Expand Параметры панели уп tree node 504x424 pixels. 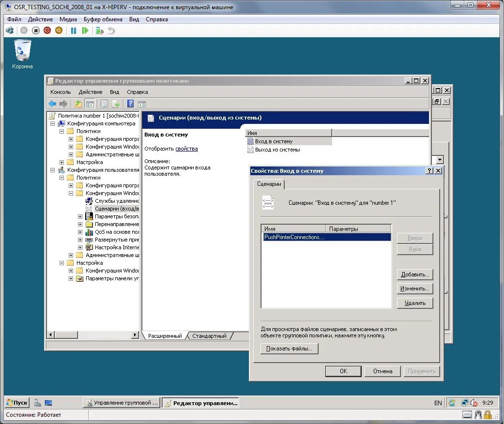point(71,278)
